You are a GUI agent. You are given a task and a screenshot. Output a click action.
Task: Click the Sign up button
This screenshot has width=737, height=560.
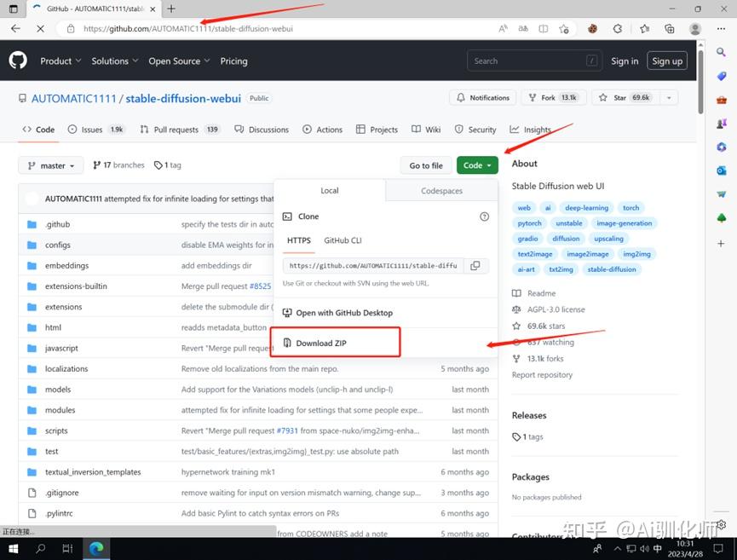pos(667,61)
